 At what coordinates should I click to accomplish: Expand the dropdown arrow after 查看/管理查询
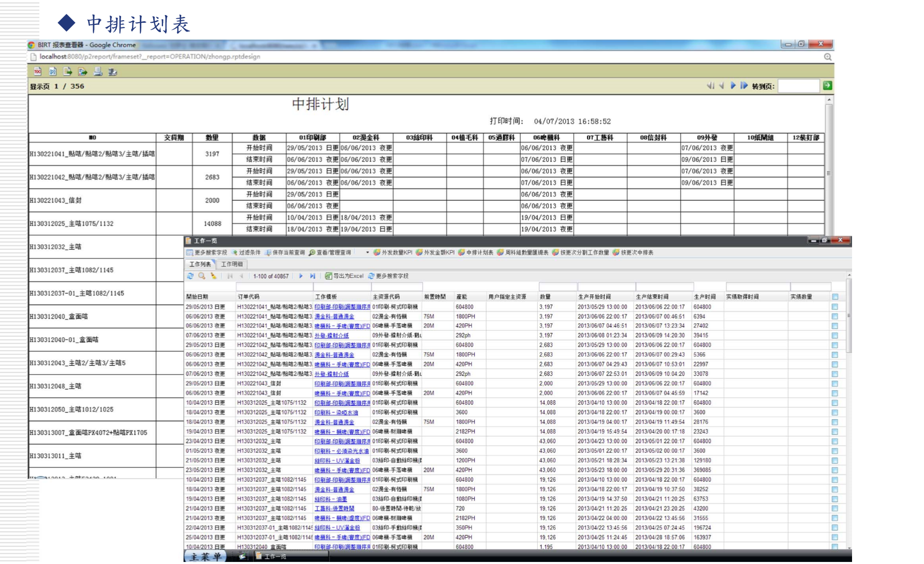[x=368, y=253]
